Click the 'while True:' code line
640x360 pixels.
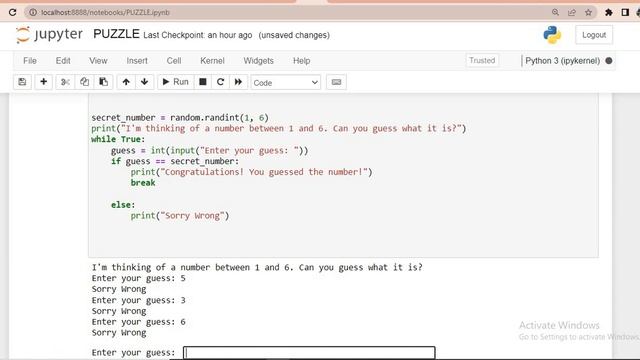(118, 139)
